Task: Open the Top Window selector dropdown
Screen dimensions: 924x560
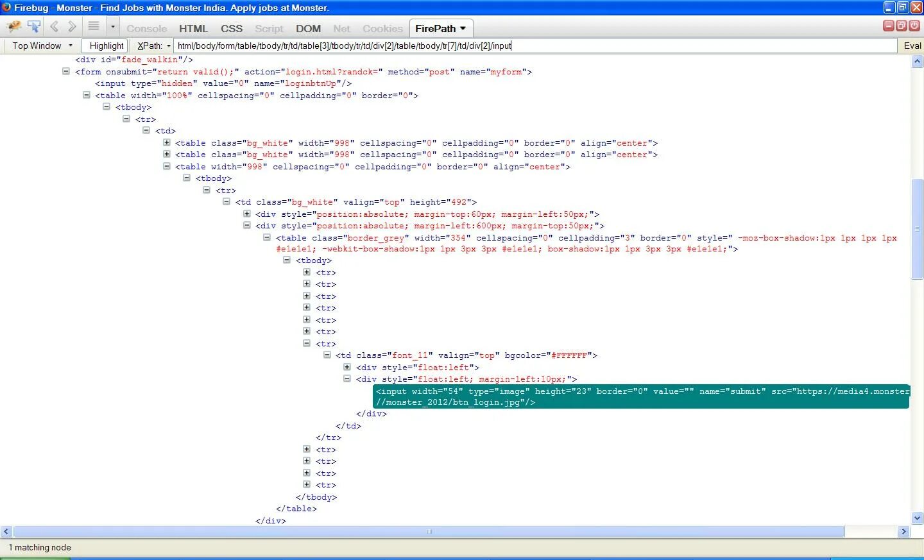Action: click(x=42, y=46)
